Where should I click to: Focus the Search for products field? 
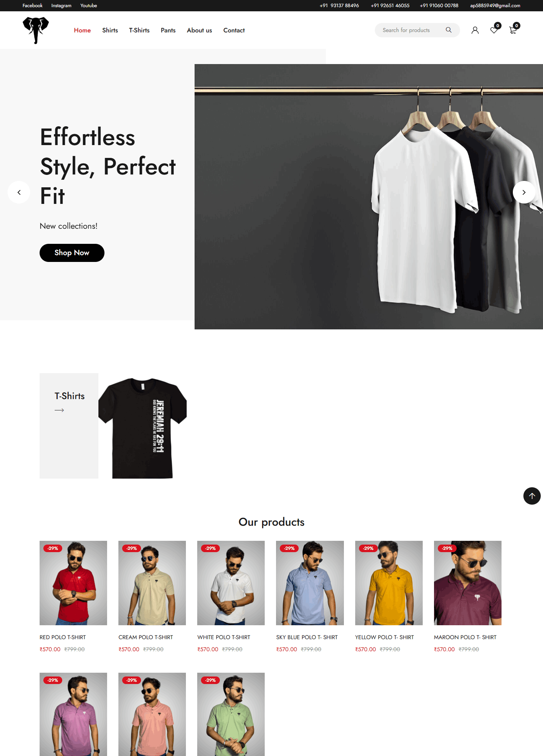pyautogui.click(x=412, y=30)
